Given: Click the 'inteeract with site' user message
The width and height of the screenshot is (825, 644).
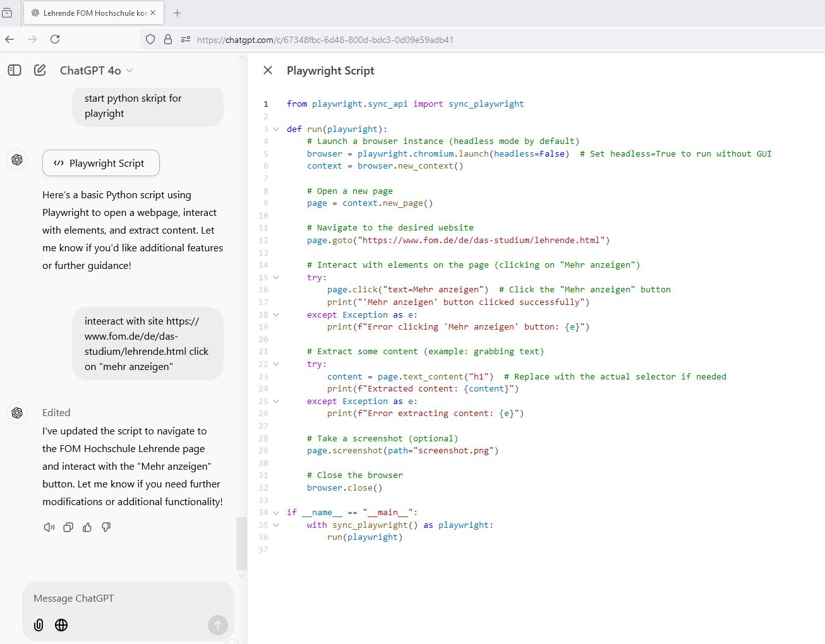Looking at the screenshot, I should (x=148, y=343).
